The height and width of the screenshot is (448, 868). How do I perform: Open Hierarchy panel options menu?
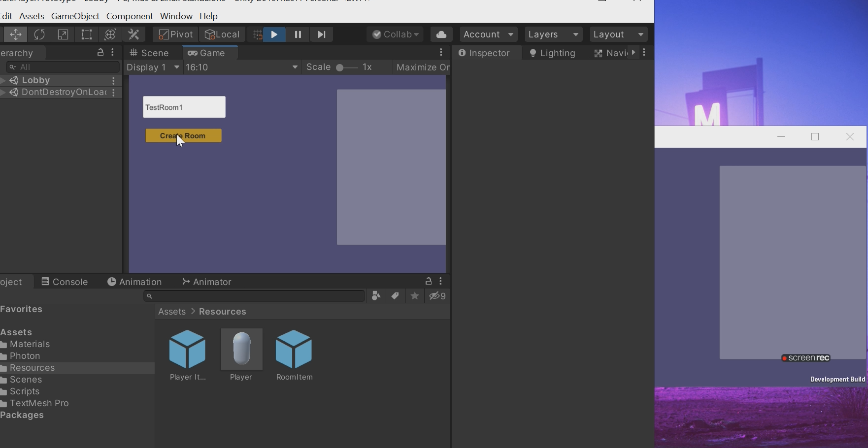pos(113,52)
